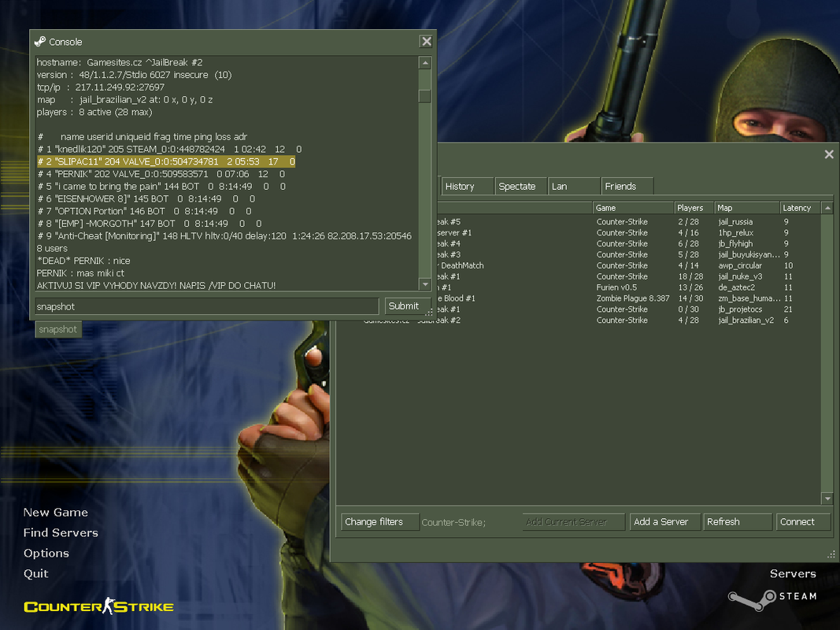Click the console scroll down arrow
The image size is (840, 630).
coord(425,284)
